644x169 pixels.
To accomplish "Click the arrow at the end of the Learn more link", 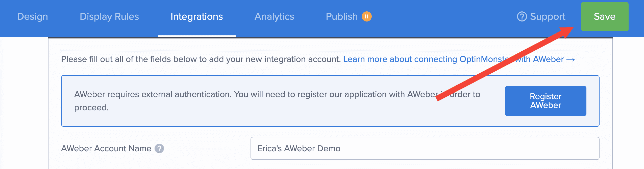I will pyautogui.click(x=571, y=60).
